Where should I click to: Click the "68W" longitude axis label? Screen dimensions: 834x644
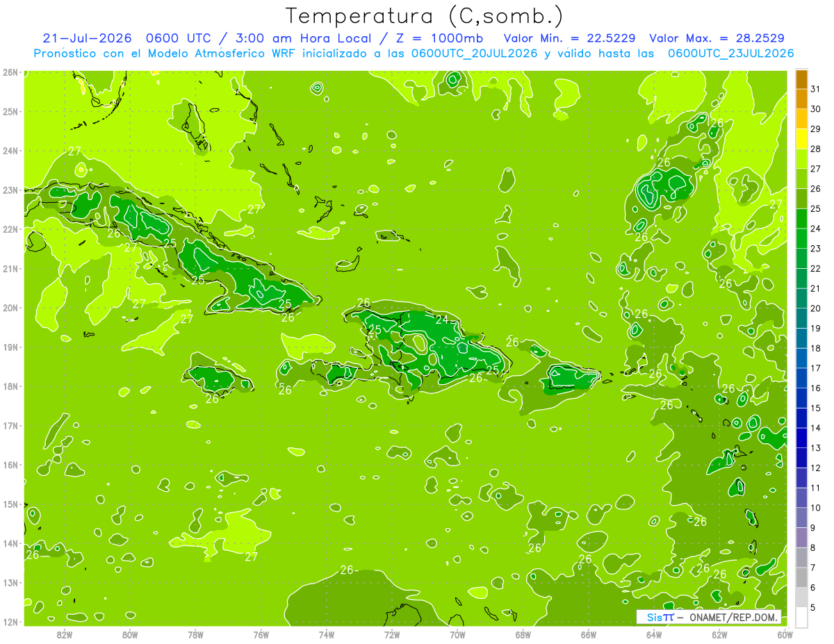click(523, 634)
